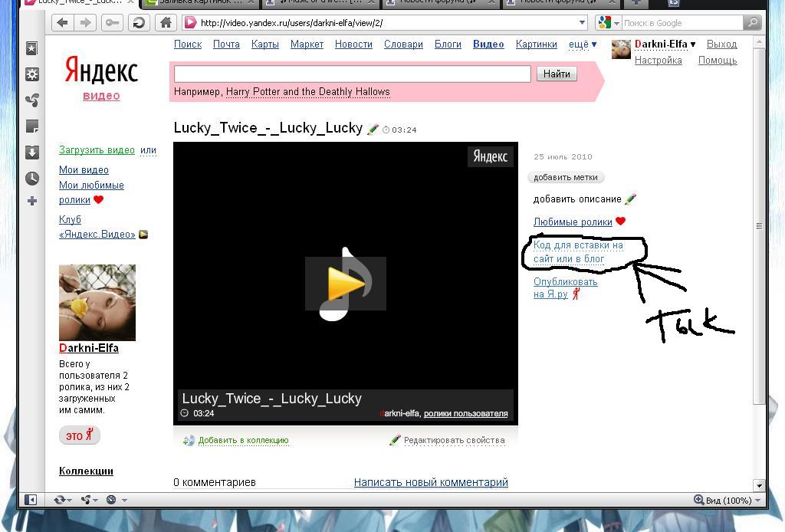Open the Downloads panel icon in sidebar

coord(31,152)
